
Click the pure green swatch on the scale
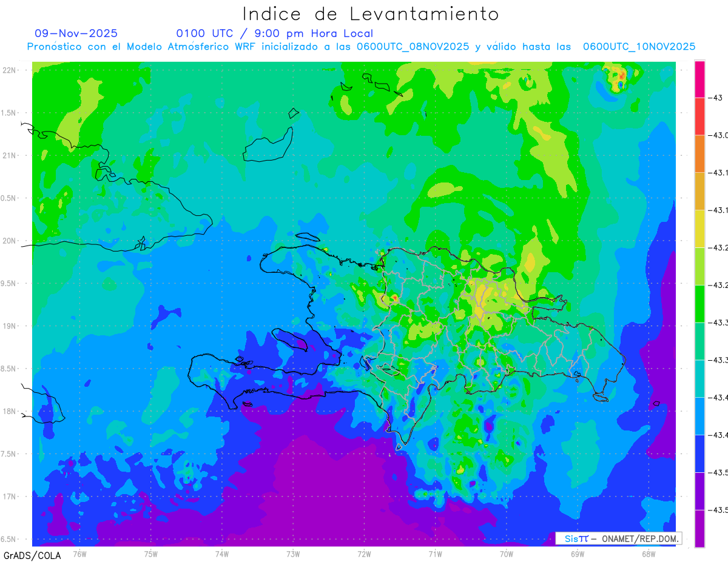(699, 303)
